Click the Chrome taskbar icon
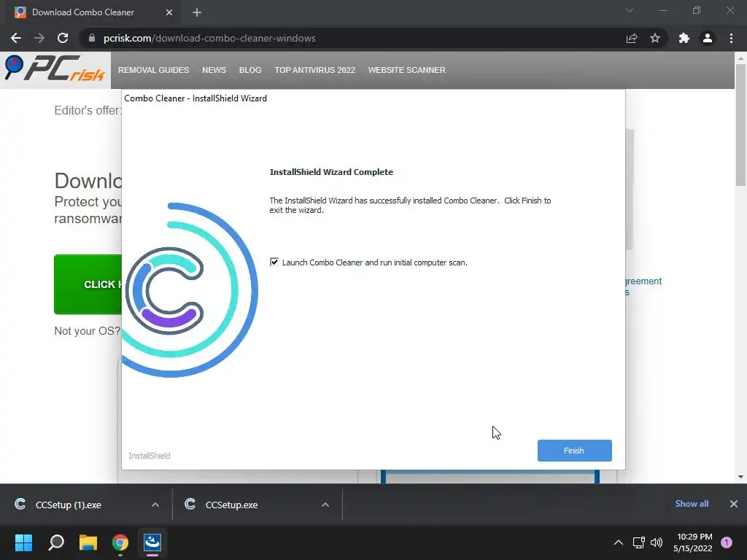The width and height of the screenshot is (747, 560). 120,542
